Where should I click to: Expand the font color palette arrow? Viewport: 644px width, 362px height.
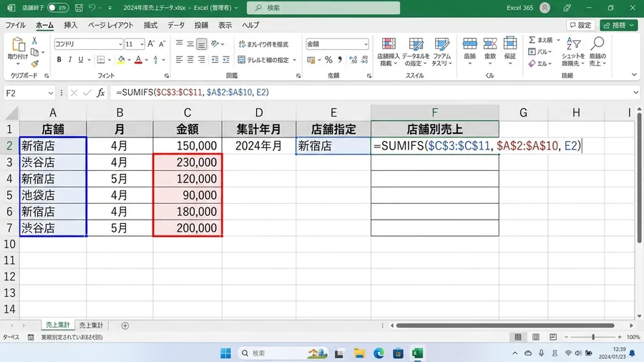pos(146,60)
